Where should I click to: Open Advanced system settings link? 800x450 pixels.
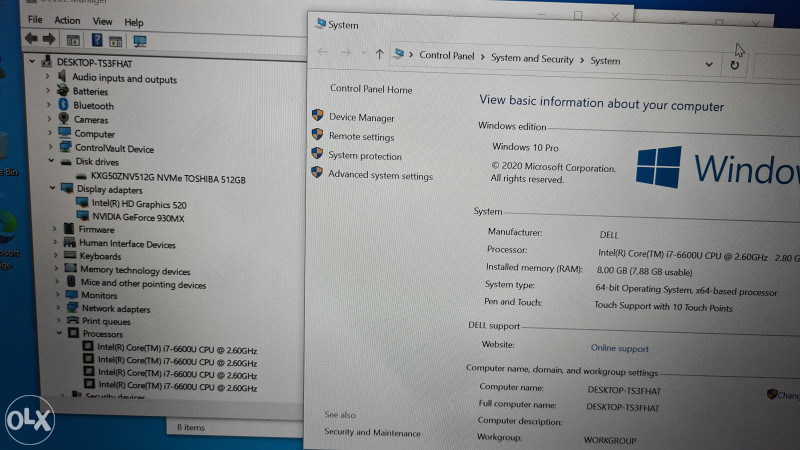(380, 175)
